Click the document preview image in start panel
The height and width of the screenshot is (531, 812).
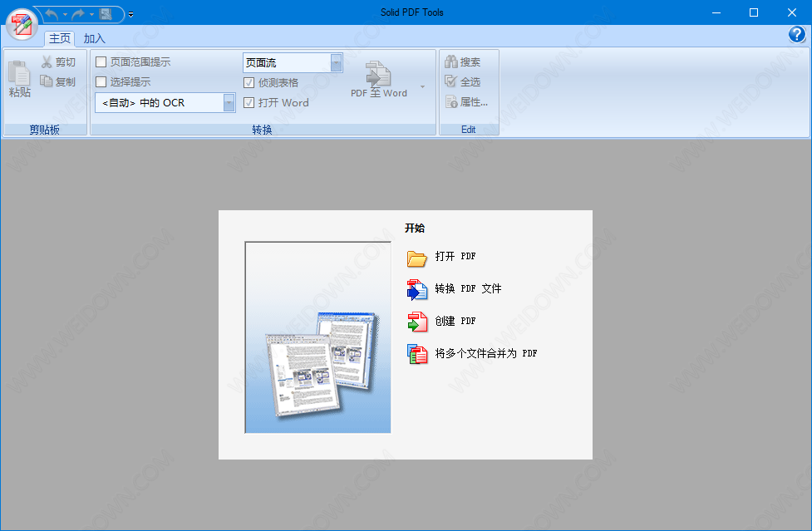(318, 337)
